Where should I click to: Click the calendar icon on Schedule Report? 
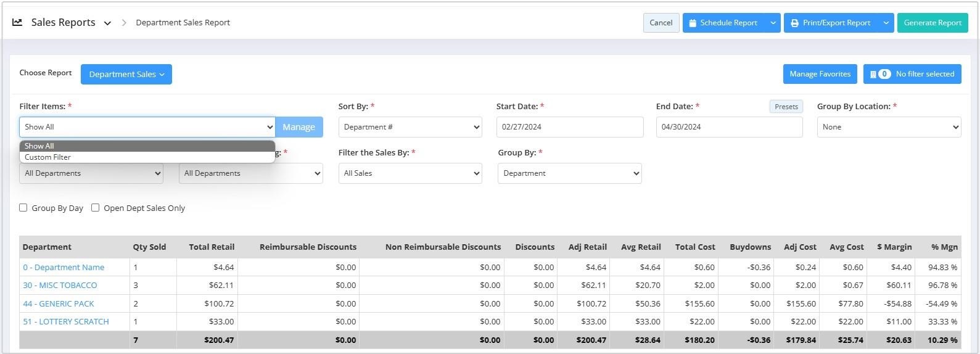pos(693,23)
